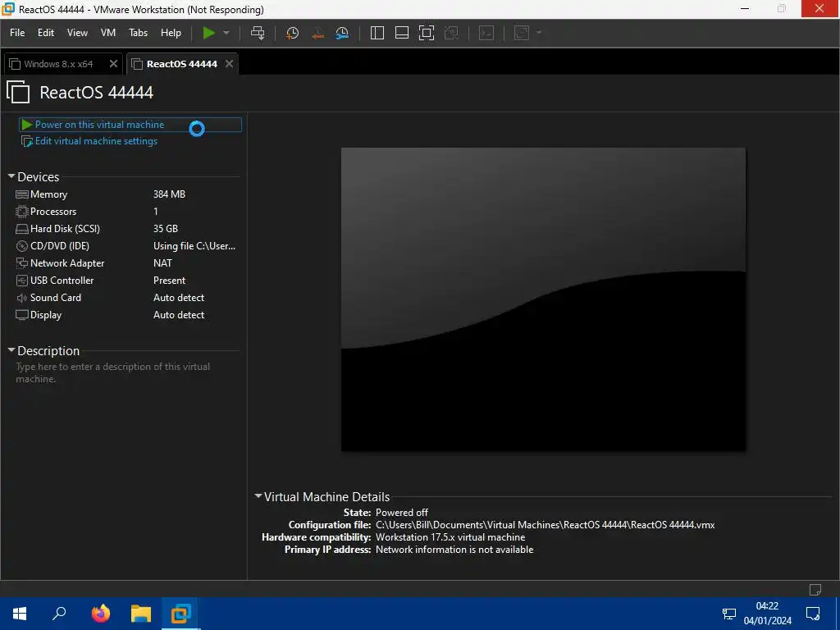
Task: Close the ReactOS 44444 tab
Action: [x=230, y=64]
